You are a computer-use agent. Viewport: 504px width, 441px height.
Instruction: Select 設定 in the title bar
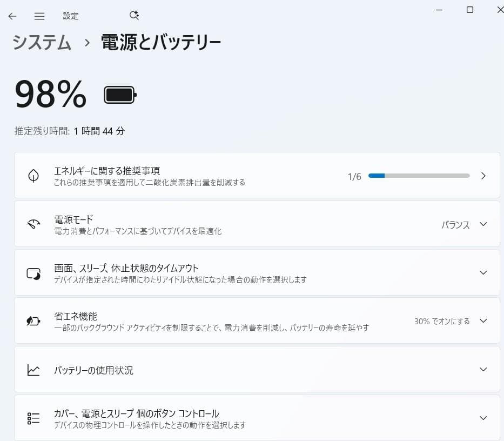71,16
